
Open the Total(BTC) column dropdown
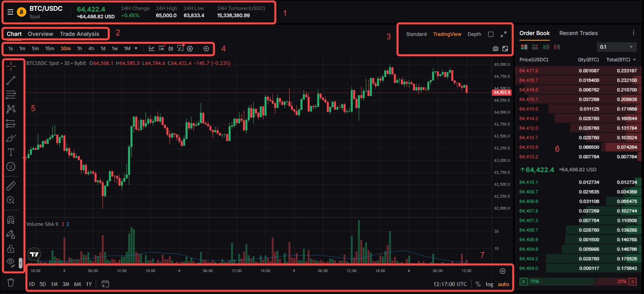(x=634, y=60)
